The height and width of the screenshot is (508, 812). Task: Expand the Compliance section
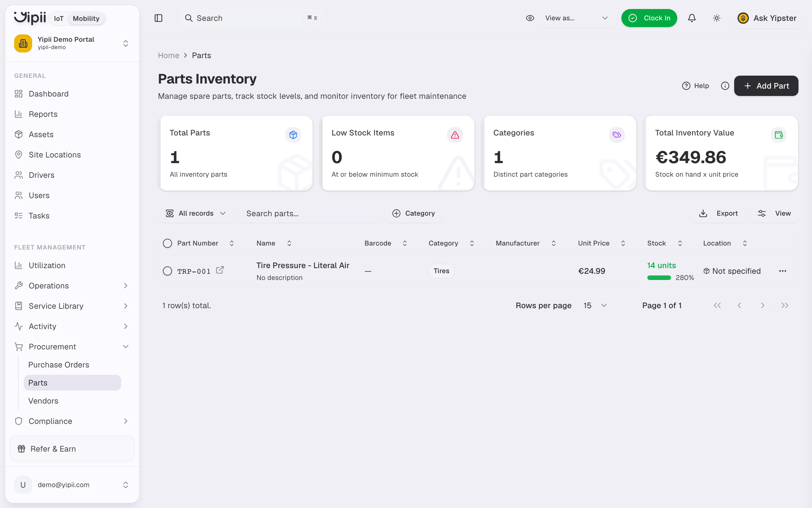pos(72,421)
